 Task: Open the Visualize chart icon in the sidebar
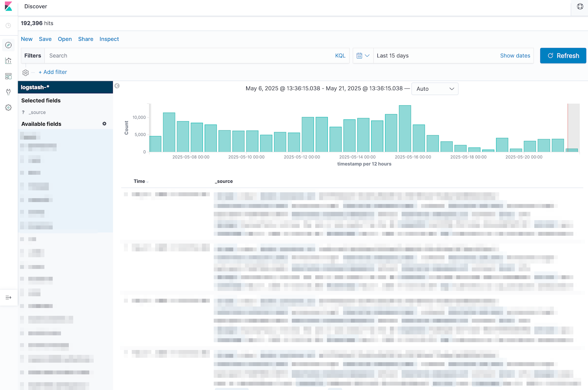click(8, 61)
